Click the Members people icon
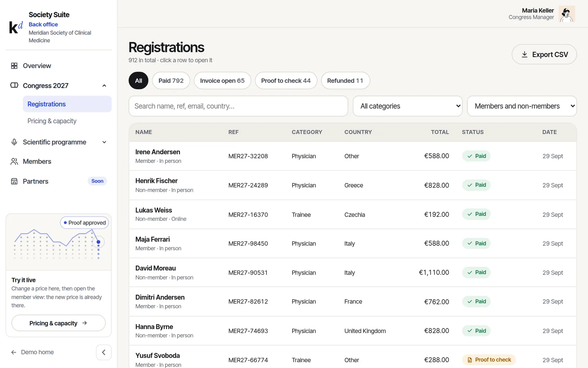 click(14, 162)
